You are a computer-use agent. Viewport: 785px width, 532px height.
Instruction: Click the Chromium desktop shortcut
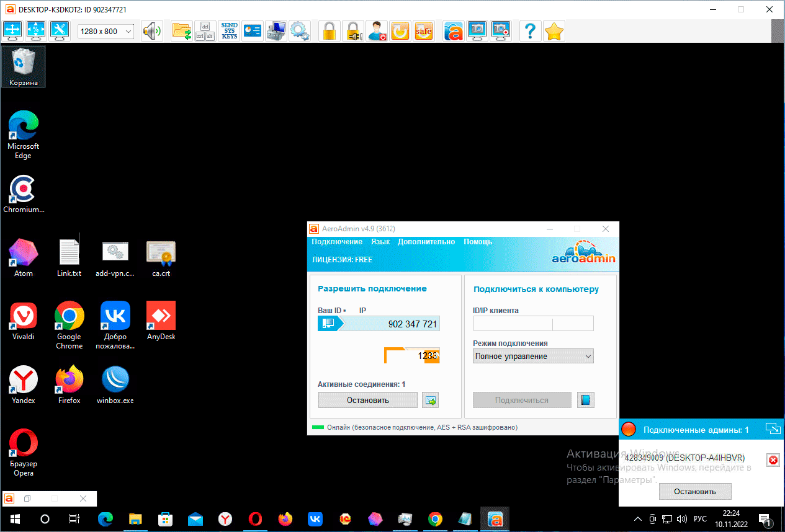click(x=24, y=194)
